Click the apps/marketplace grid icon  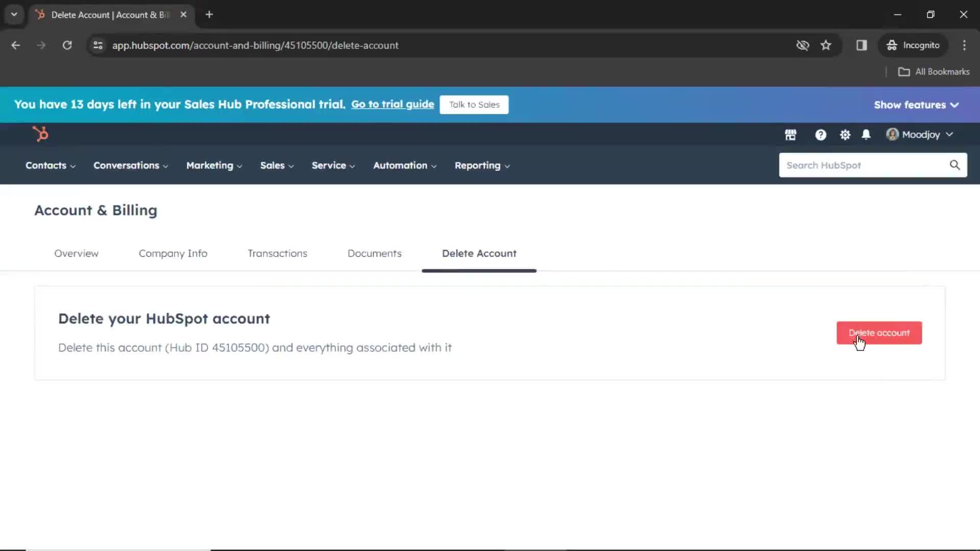pyautogui.click(x=790, y=134)
